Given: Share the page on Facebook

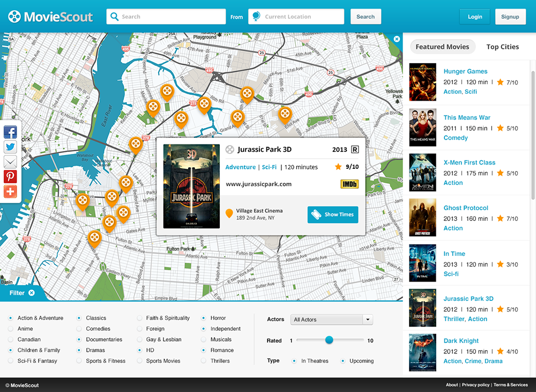Looking at the screenshot, I should [10, 132].
